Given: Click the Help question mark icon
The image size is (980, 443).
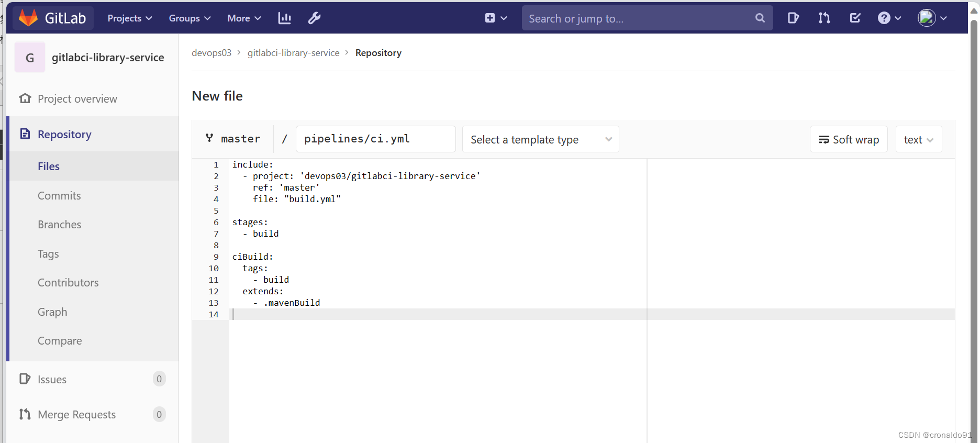Looking at the screenshot, I should [884, 18].
